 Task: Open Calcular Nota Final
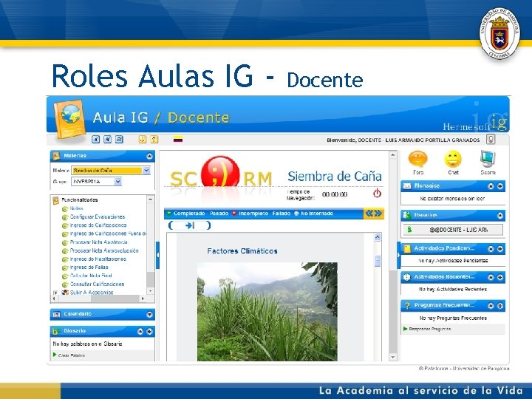[91, 276]
